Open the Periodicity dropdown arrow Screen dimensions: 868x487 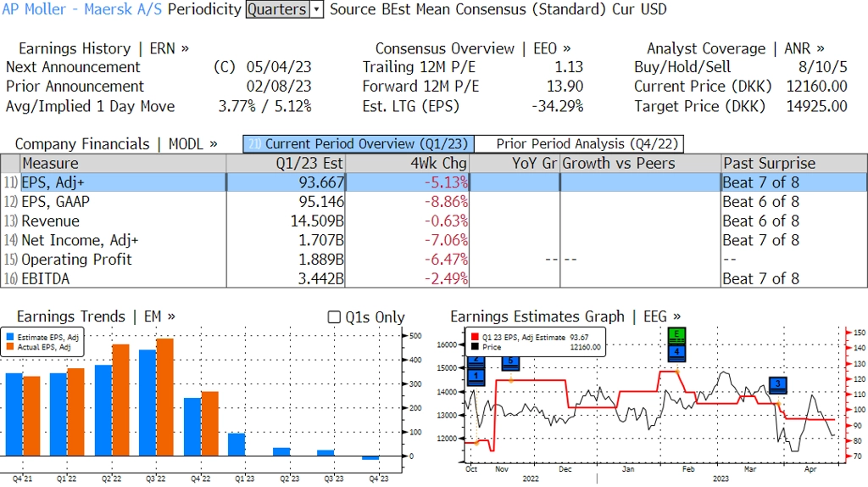pyautogui.click(x=317, y=9)
